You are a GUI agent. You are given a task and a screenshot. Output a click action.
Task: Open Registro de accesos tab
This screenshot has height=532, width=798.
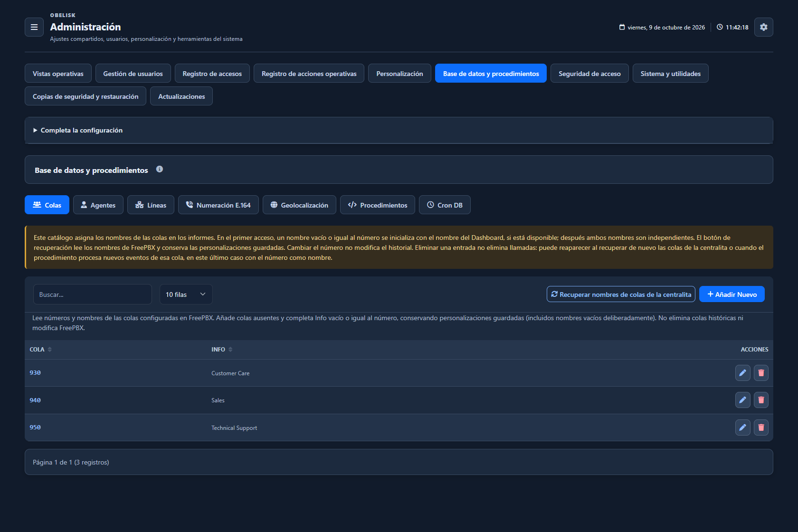[x=212, y=74]
